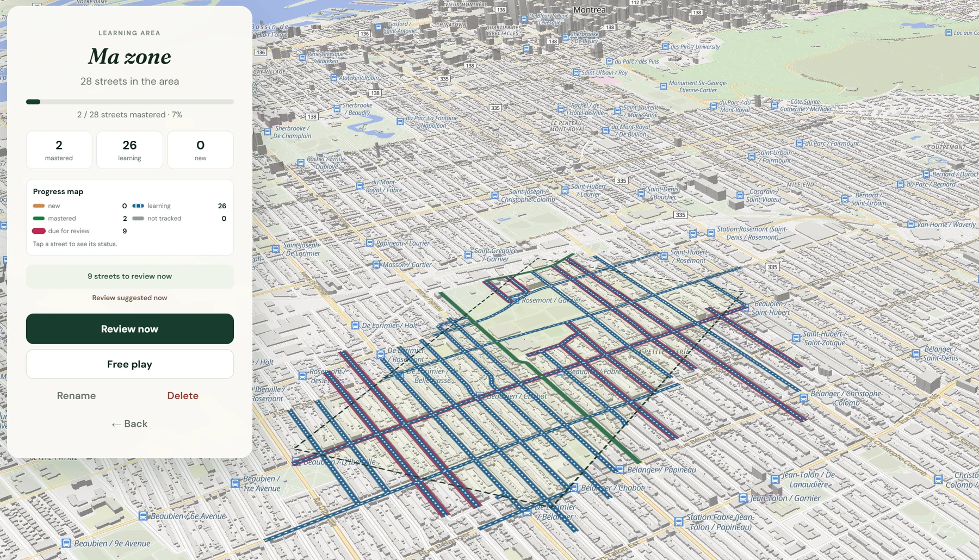Image resolution: width=979 pixels, height=560 pixels.
Task: Click the green mastered legend swatch
Action: click(x=39, y=219)
